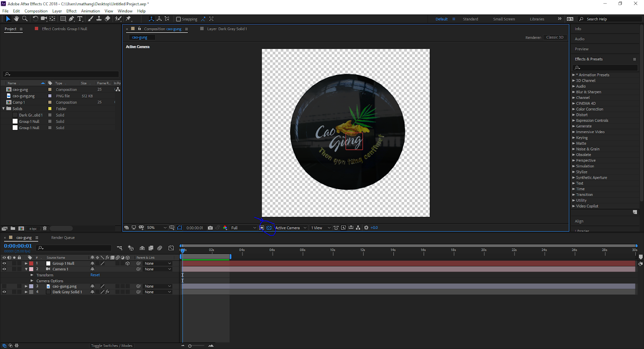Click the show channel RGB icon
644x349 pixels.
[225, 227]
